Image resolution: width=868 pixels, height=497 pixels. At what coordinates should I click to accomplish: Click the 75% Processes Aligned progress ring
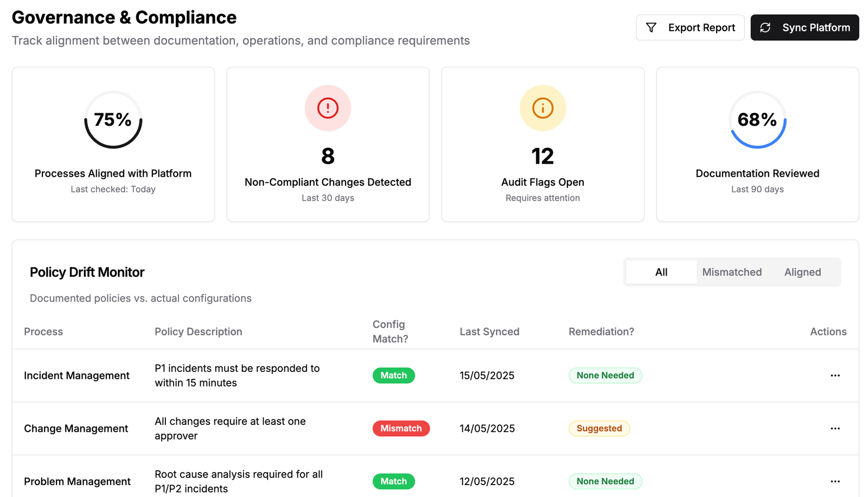coord(113,120)
